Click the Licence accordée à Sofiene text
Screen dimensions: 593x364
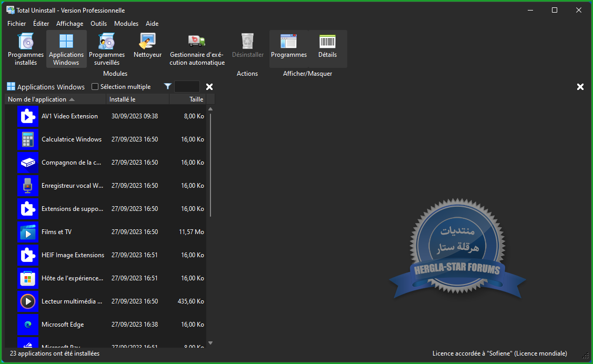pyautogui.click(x=499, y=353)
